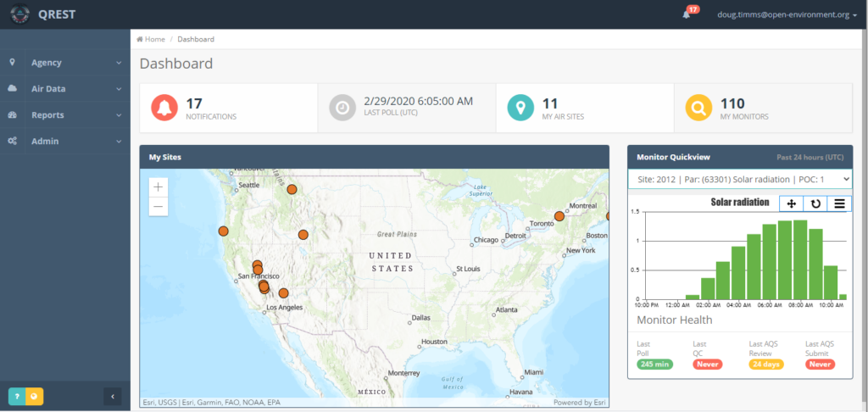Expand the Reports chevron
Viewport: 868px width, 412px height.
click(x=119, y=115)
